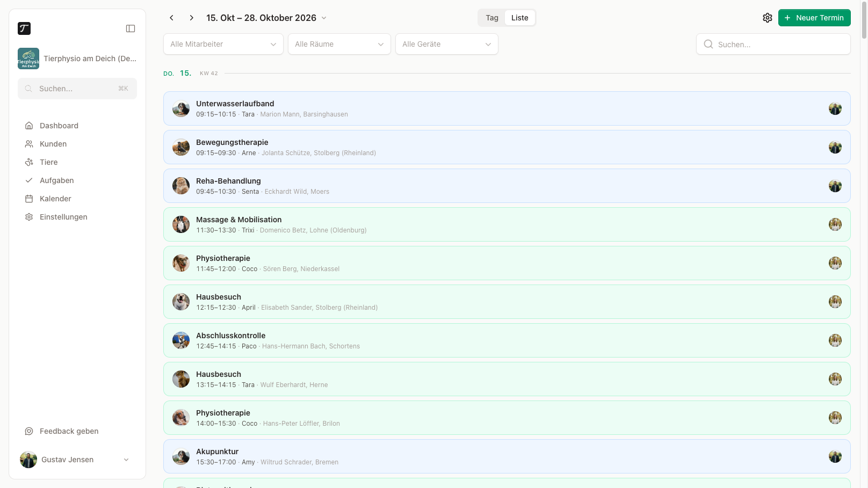Focus the sidebar Suchen search field
Image resolution: width=868 pixels, height=488 pixels.
pyautogui.click(x=77, y=89)
